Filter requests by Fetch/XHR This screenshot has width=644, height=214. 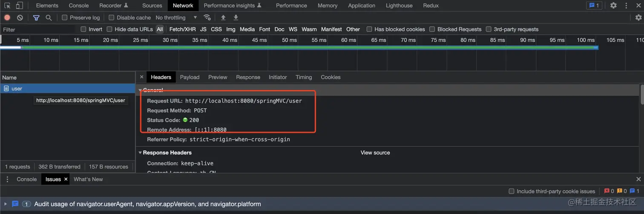[x=182, y=29]
